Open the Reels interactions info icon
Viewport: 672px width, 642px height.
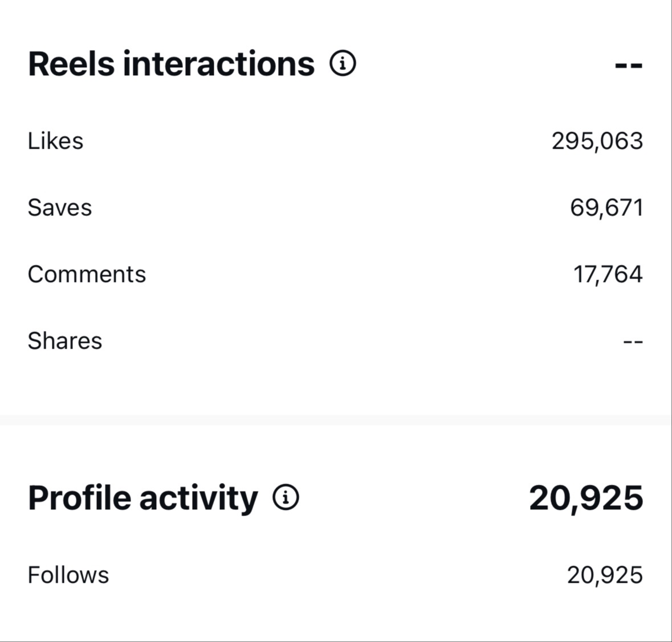[x=343, y=63]
